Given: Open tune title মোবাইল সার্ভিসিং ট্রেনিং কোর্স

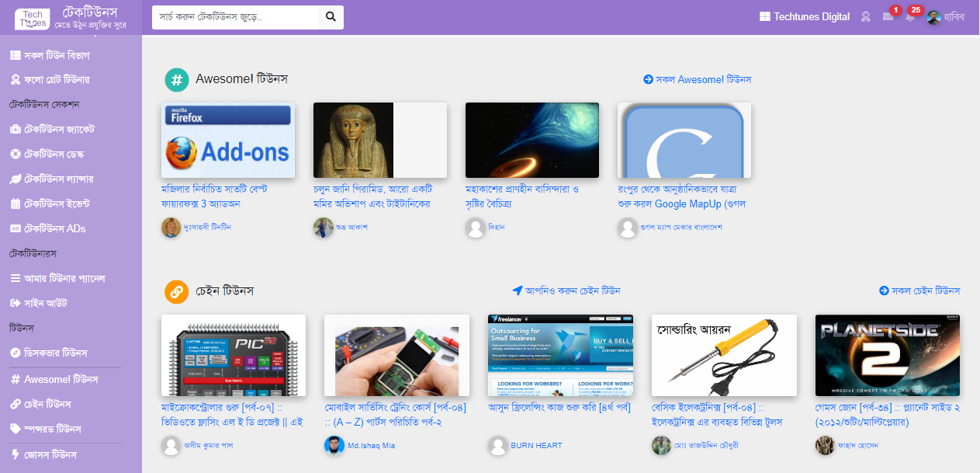Looking at the screenshot, I should pyautogui.click(x=395, y=415).
